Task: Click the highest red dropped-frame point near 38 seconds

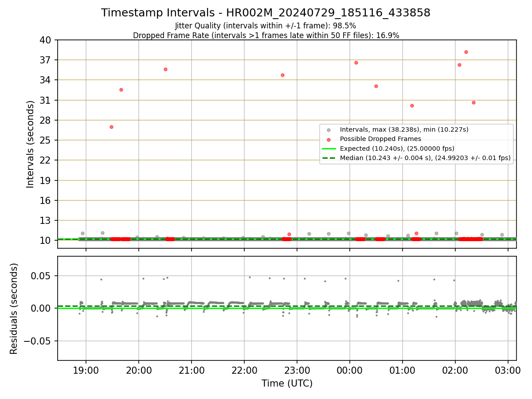Action: click(466, 52)
